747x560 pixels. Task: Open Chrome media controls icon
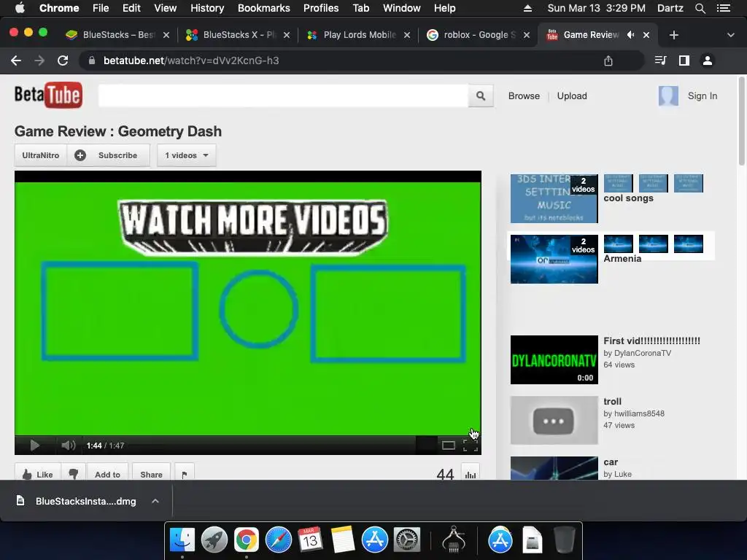click(660, 61)
